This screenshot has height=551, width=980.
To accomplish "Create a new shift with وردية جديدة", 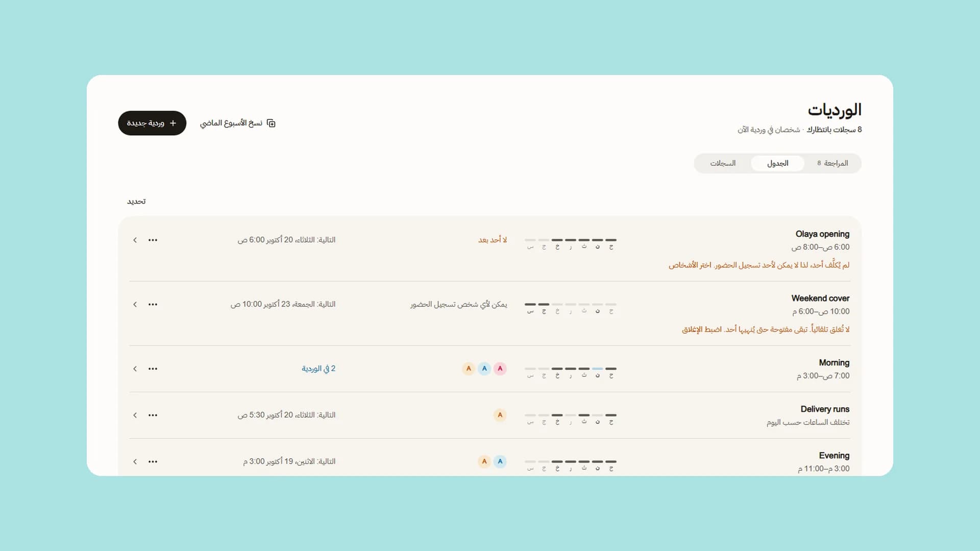I will coord(152,123).
